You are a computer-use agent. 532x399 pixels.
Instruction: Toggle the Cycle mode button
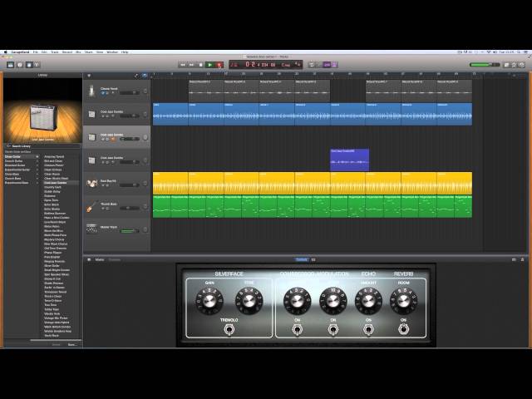(311, 65)
